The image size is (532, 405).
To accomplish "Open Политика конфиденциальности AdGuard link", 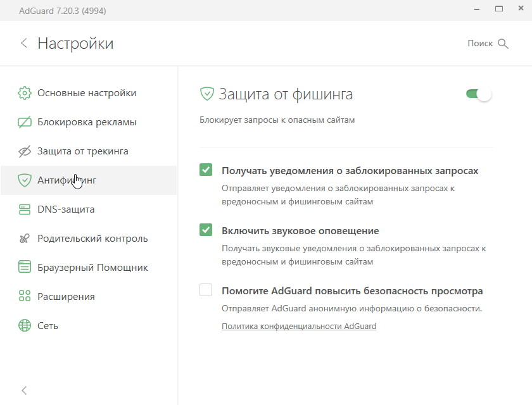I will pyautogui.click(x=299, y=326).
